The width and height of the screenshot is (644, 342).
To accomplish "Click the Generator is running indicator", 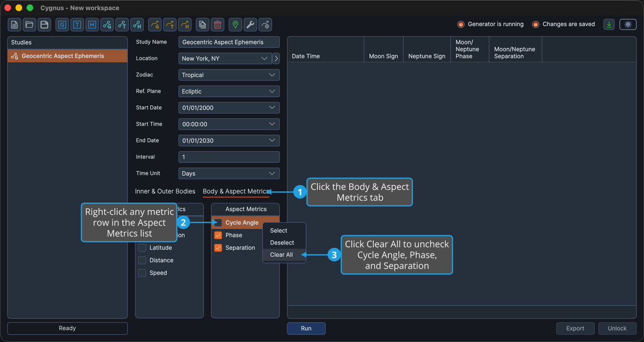I will (x=490, y=24).
